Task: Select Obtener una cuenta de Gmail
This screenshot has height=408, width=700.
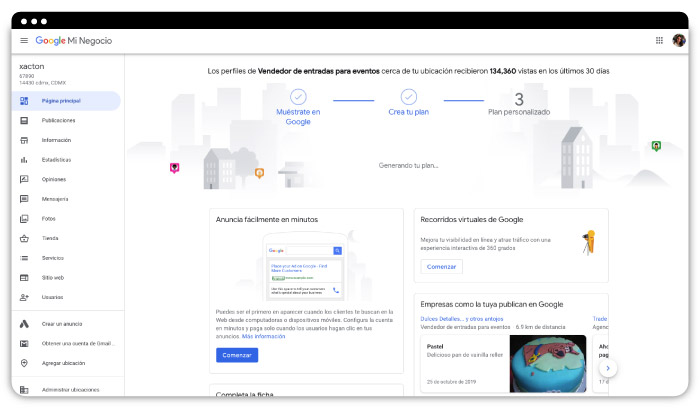Action: 78,344
